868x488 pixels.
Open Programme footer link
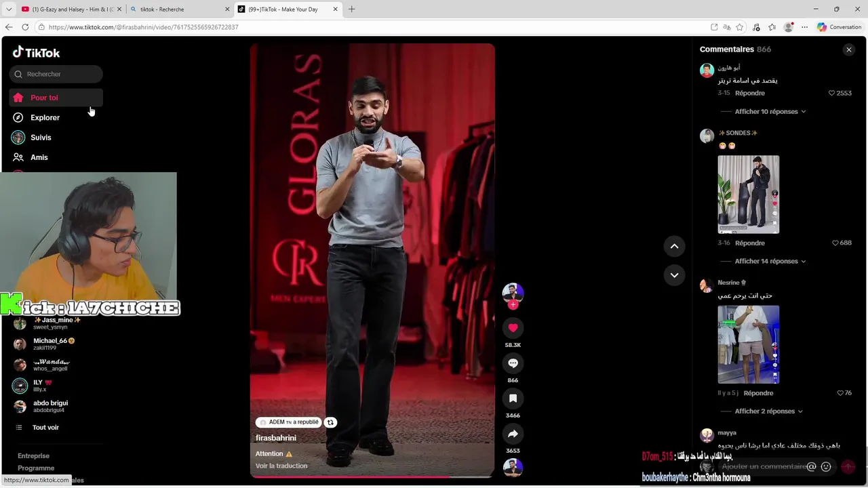pyautogui.click(x=36, y=468)
